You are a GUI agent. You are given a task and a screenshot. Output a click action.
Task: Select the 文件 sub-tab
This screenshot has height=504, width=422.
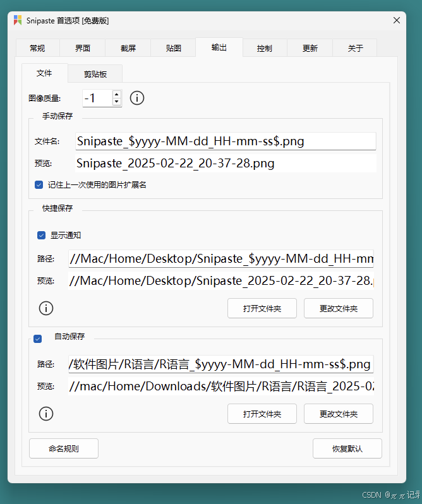coord(44,73)
